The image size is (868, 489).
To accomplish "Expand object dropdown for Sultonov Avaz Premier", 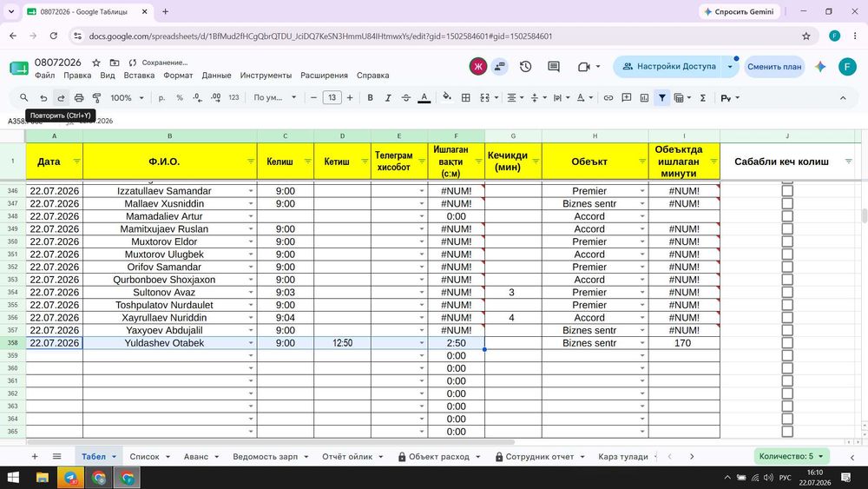I will click(642, 293).
